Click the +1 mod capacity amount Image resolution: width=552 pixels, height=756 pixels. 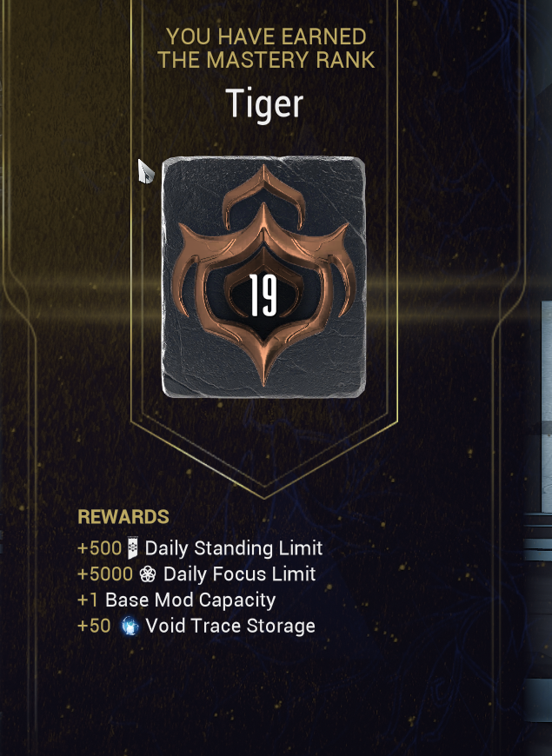88,600
